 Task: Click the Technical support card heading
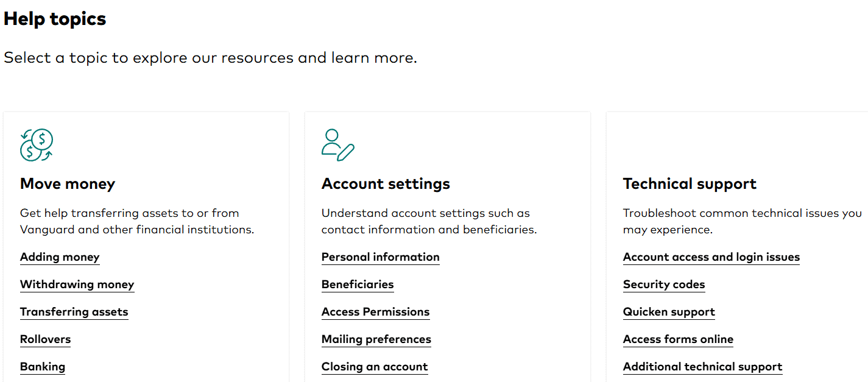(690, 184)
